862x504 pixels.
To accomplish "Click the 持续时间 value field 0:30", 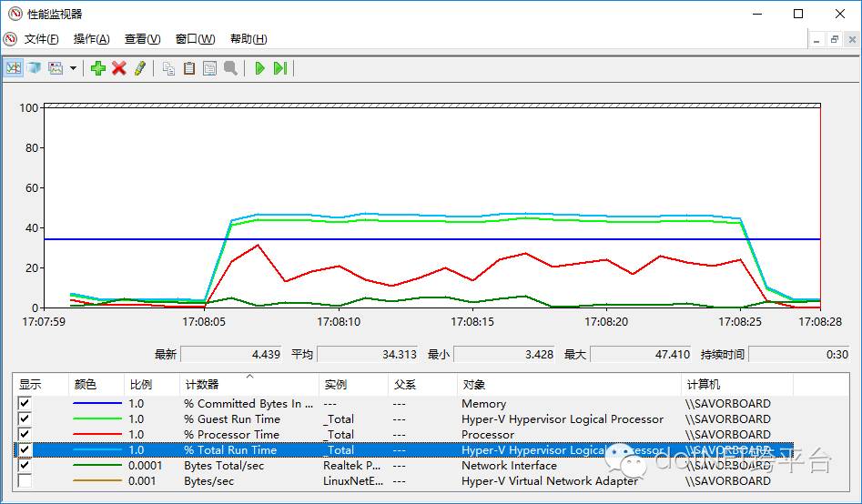I will (x=799, y=355).
